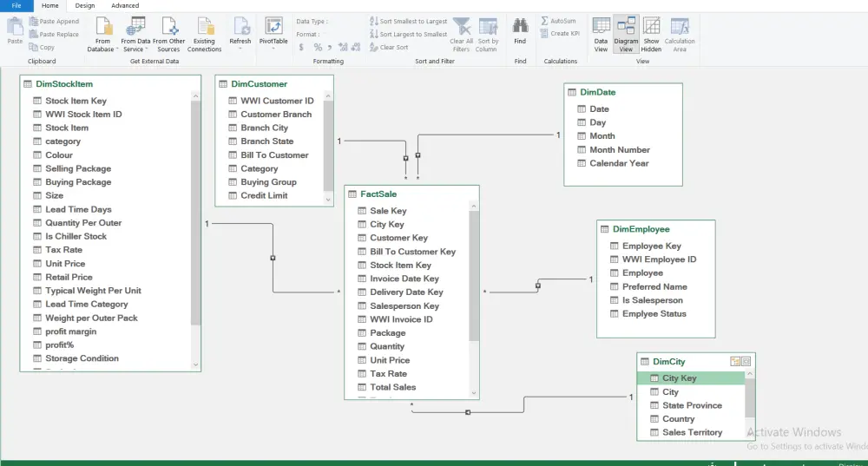Click DimCity maximize icon

[x=746, y=361]
